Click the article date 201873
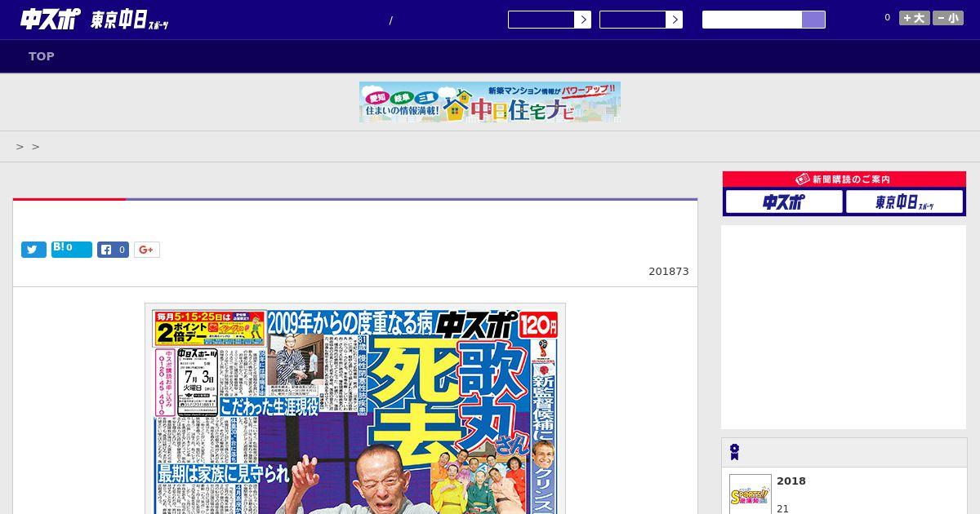The width and height of the screenshot is (980, 514). coord(669,272)
